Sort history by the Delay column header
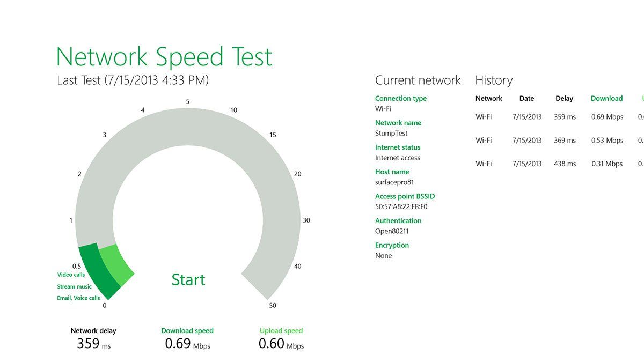 (565, 98)
